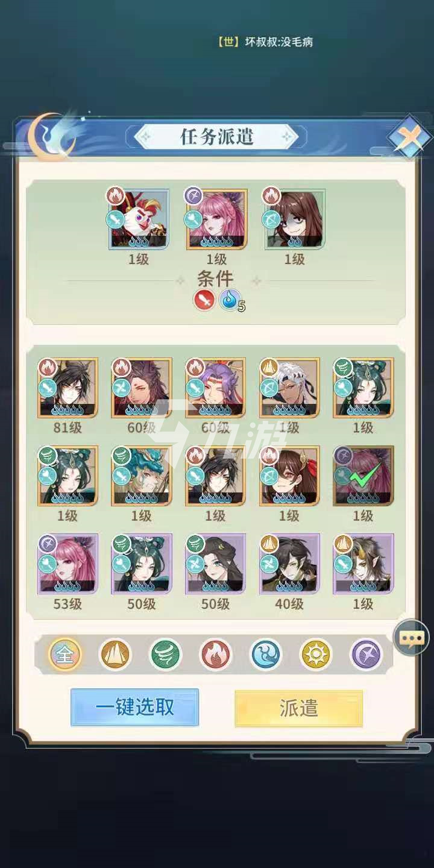Screen dimensions: 434x868
Task: Click the 一键选取 button
Action: (x=134, y=707)
